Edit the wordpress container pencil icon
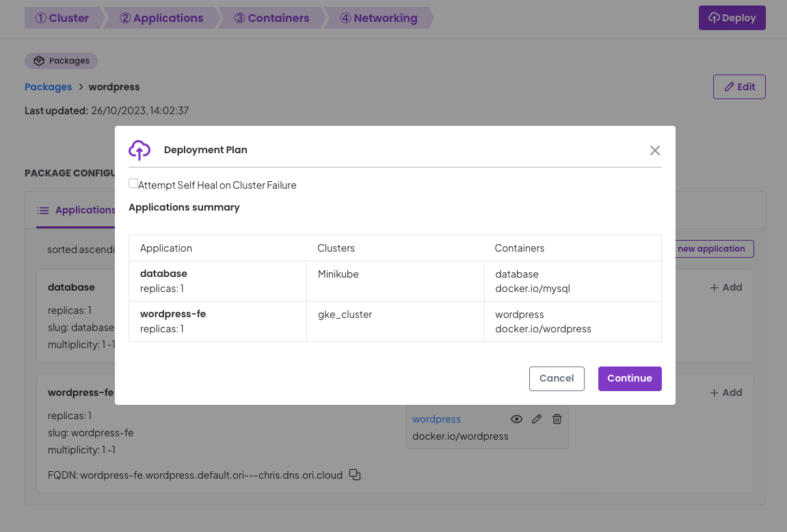This screenshot has width=787, height=532. pyautogui.click(x=537, y=419)
